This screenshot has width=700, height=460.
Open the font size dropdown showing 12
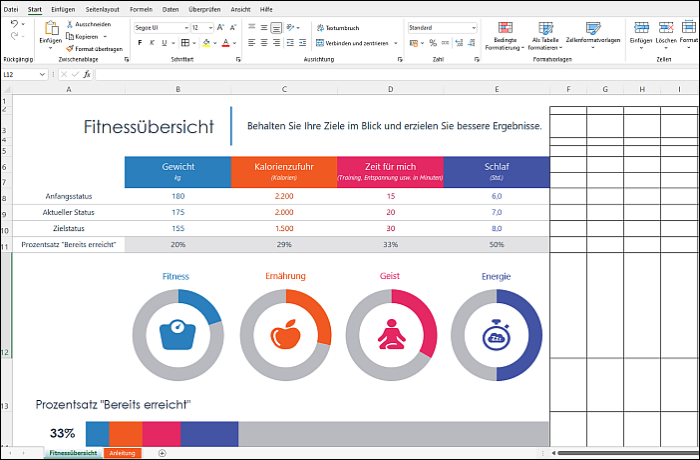(209, 28)
